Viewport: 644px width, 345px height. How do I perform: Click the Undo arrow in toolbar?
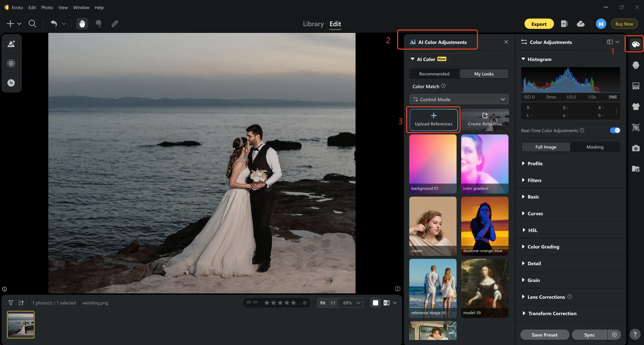(54, 23)
